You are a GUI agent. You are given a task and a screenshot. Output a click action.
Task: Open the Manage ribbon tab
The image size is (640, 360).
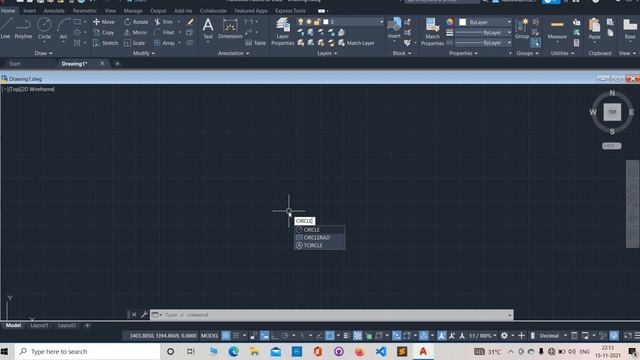[133, 11]
